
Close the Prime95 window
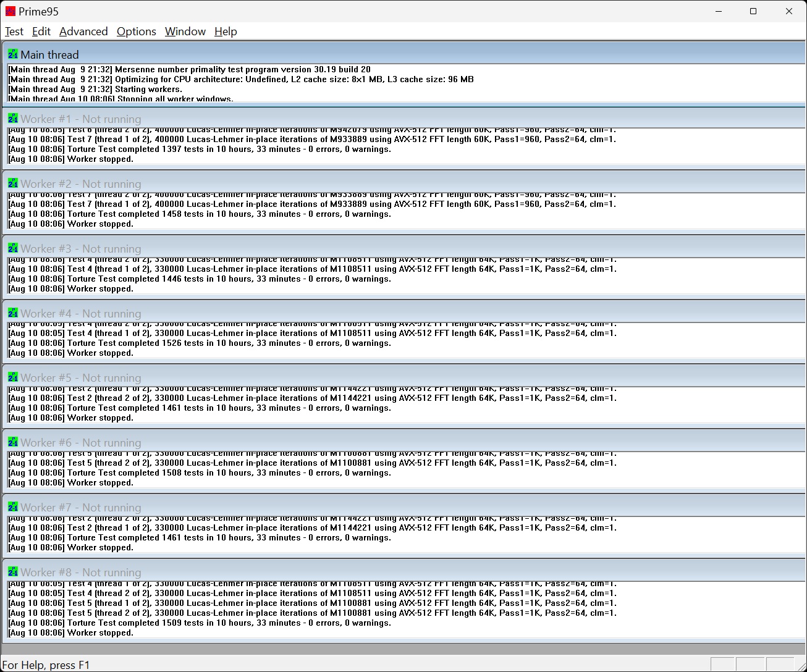pos(789,11)
